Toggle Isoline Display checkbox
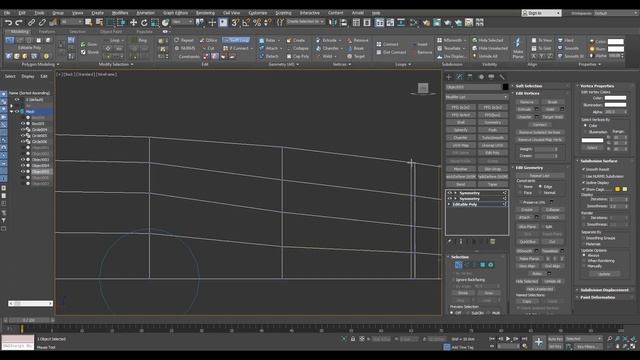Image resolution: width=640 pixels, height=360 pixels. 584,183
